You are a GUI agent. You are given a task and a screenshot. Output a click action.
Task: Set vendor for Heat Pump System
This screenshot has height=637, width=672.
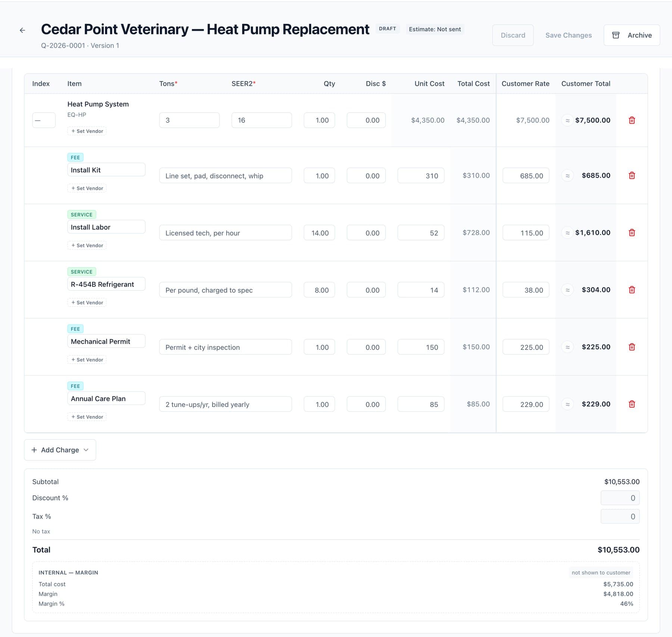pyautogui.click(x=87, y=131)
